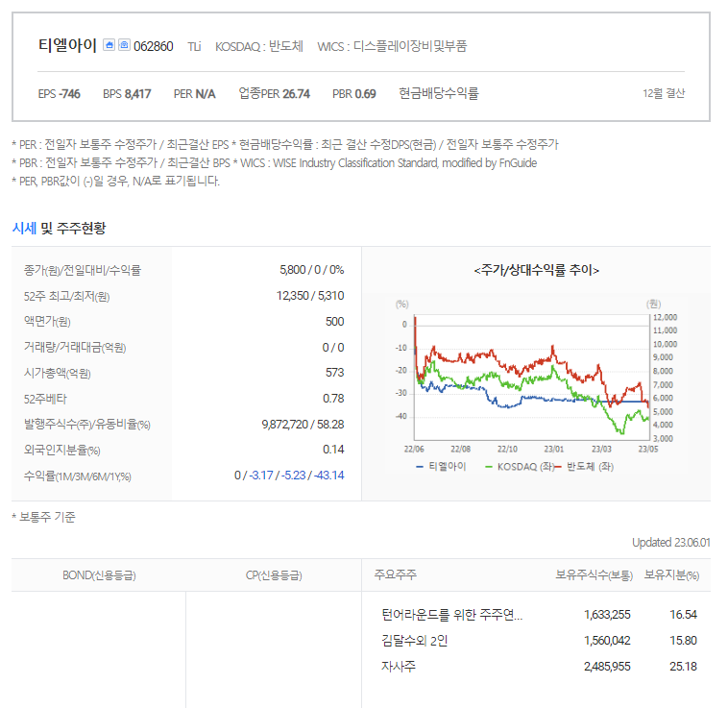The image size is (728, 708).
Task: Click the 12월 결산 text
Action: tap(664, 93)
